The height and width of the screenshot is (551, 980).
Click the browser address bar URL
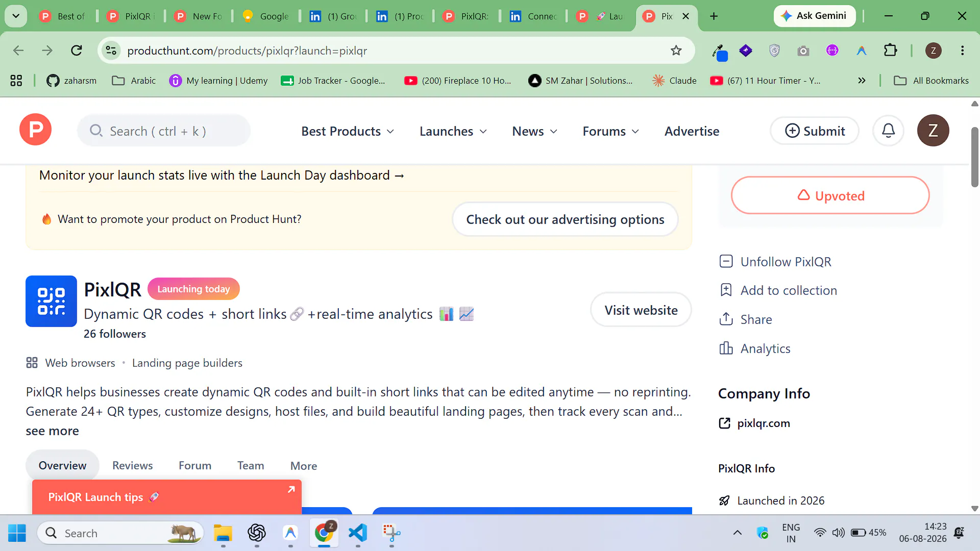tap(247, 51)
